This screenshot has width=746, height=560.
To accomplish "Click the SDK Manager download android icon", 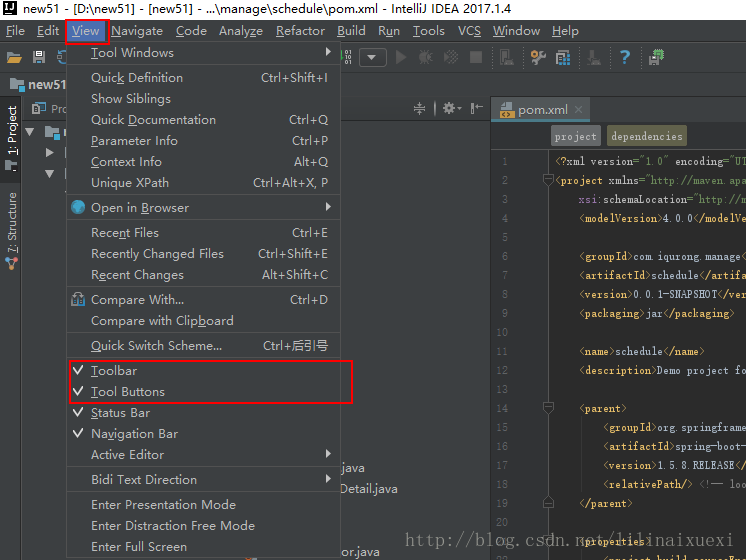I will point(593,58).
